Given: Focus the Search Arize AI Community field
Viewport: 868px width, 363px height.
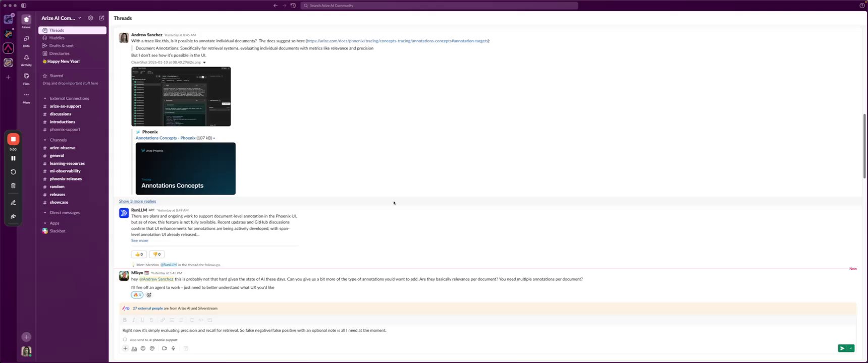Looking at the screenshot, I should point(439,6).
